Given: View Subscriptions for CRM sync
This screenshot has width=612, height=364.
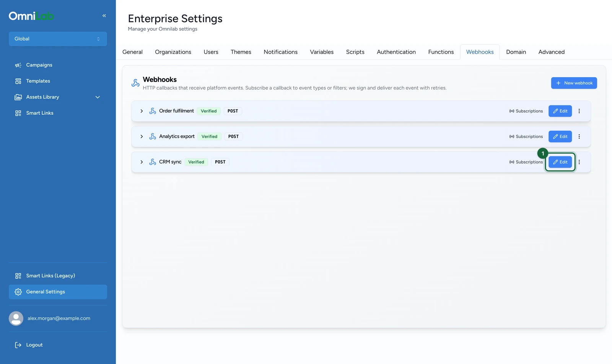Looking at the screenshot, I should pyautogui.click(x=526, y=162).
